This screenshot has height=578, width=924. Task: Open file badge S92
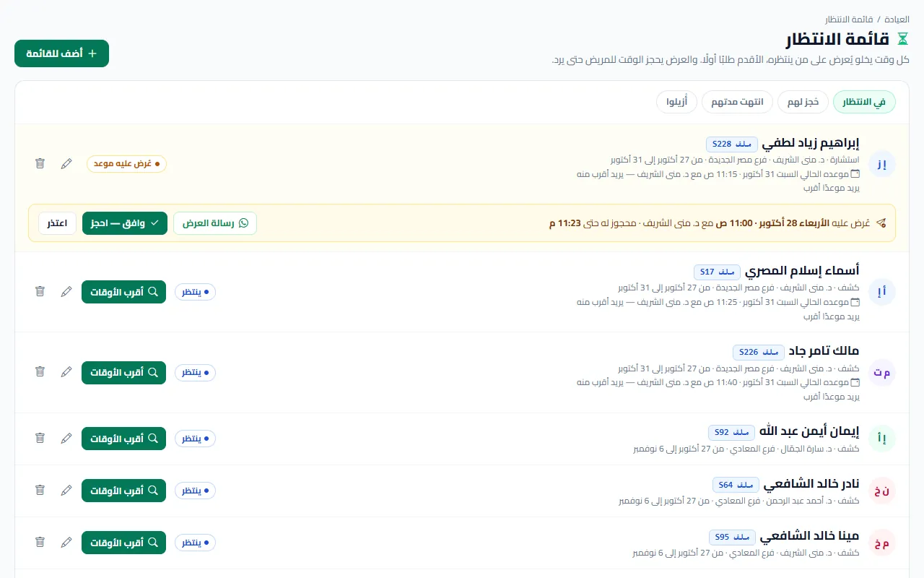tap(731, 433)
